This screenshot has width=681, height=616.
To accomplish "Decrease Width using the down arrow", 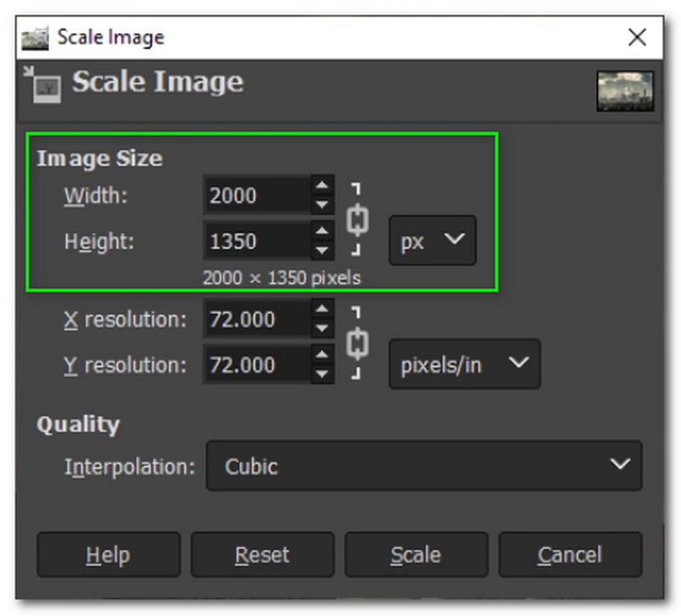I will pos(322,205).
